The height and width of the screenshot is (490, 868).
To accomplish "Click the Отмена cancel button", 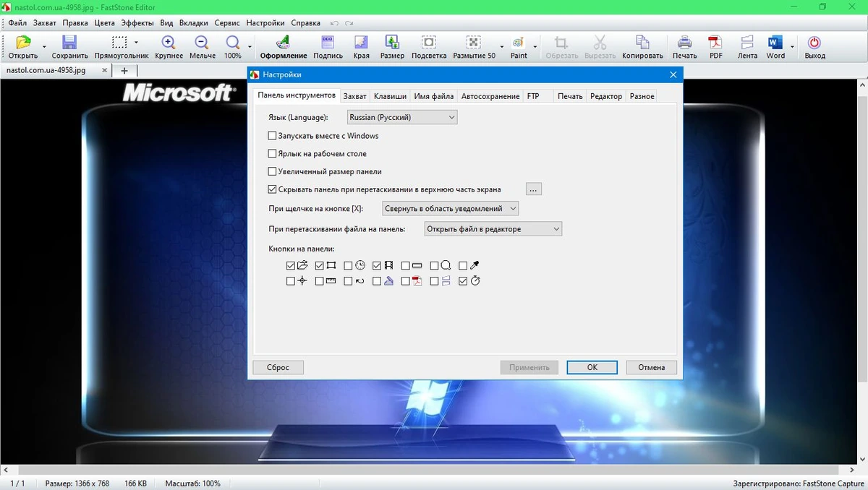I will pyautogui.click(x=651, y=367).
